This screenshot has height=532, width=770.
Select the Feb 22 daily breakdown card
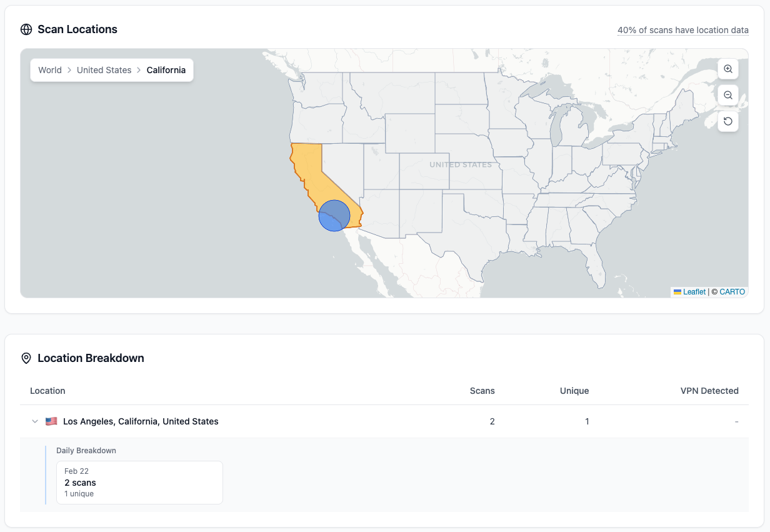[139, 482]
